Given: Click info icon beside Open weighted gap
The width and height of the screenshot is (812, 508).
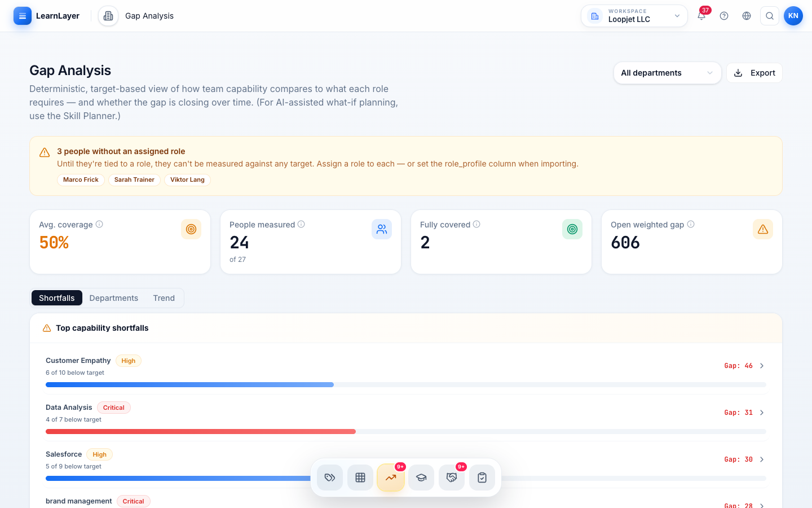Looking at the screenshot, I should pos(691,224).
